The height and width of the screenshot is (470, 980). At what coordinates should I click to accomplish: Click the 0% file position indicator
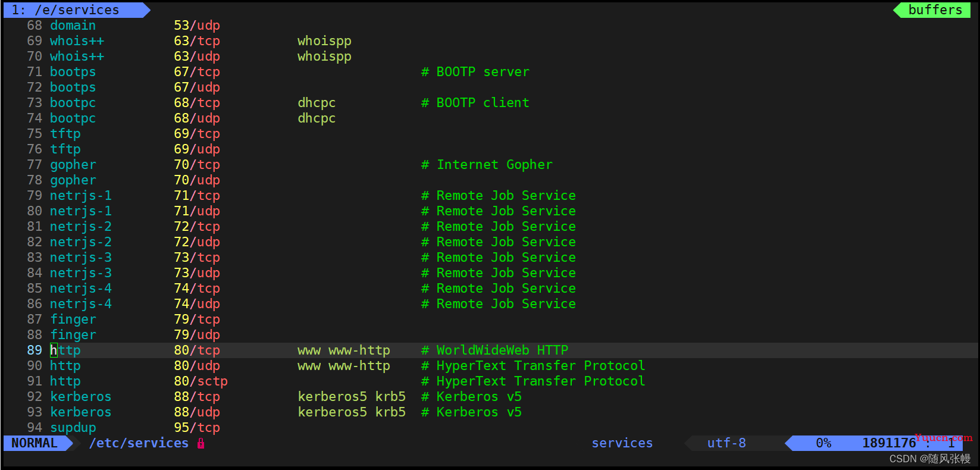[x=824, y=443]
